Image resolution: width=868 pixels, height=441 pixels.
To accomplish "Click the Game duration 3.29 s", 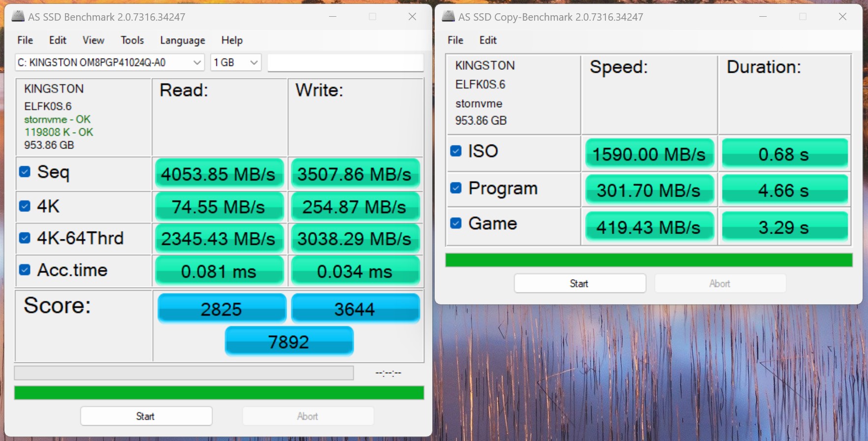I will point(785,227).
